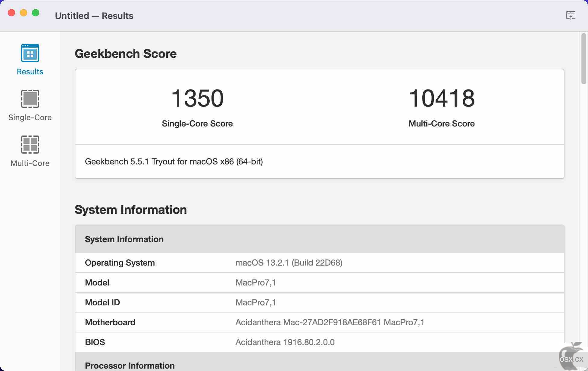This screenshot has width=588, height=371.
Task: Click the green fullscreen window button
Action: [x=36, y=13]
